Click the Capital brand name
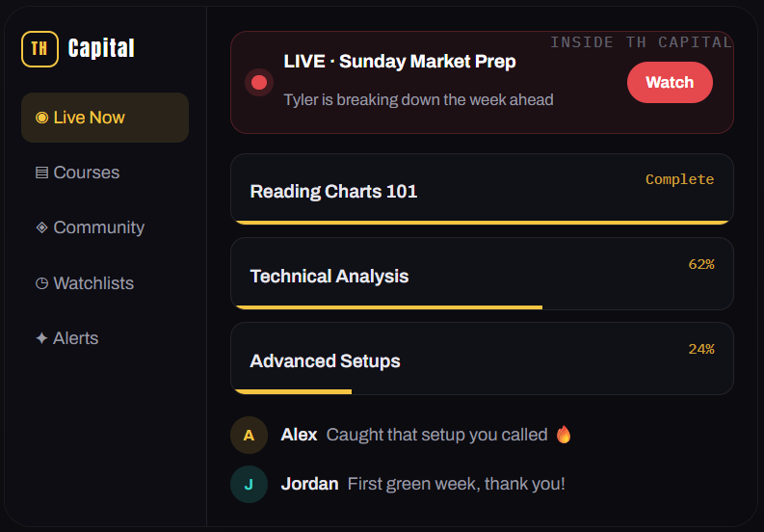The height and width of the screenshot is (532, 764). coord(101,48)
